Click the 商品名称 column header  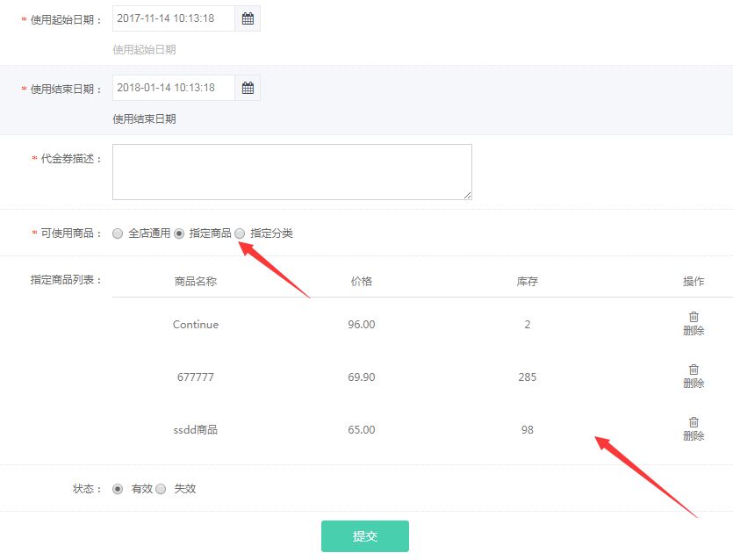click(x=196, y=282)
